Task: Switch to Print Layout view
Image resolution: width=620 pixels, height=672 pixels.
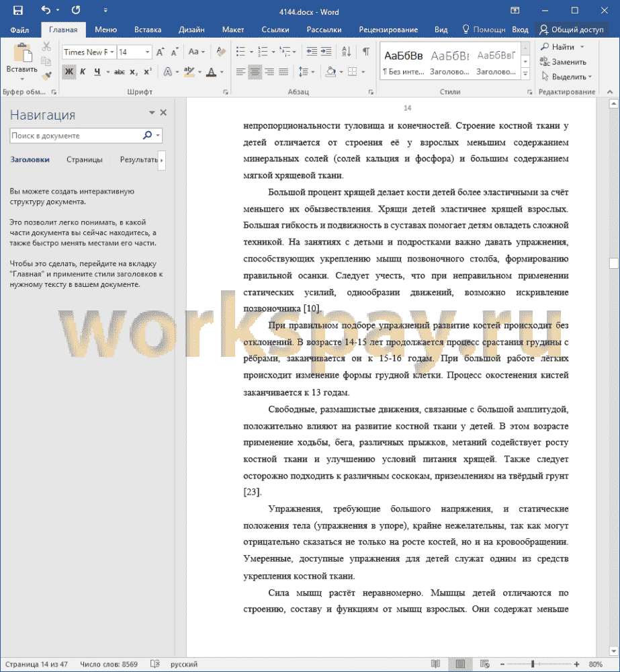Action: (460, 664)
